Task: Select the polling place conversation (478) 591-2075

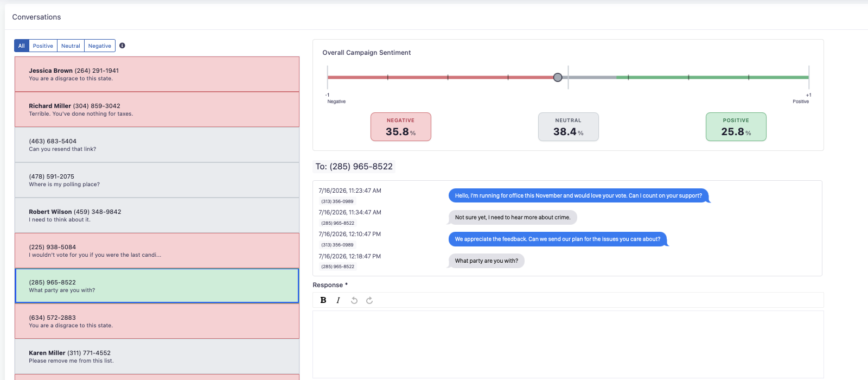Action: pos(157,180)
